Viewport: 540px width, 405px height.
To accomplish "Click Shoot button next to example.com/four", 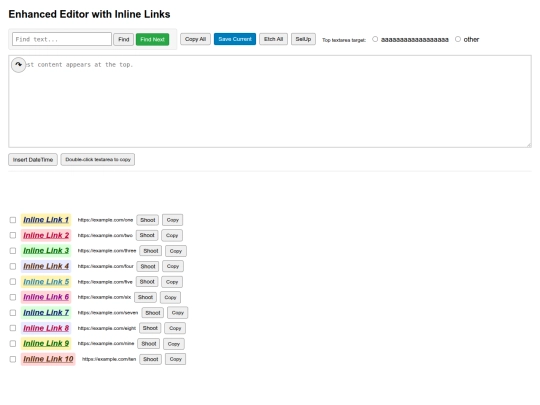I will click(148, 266).
